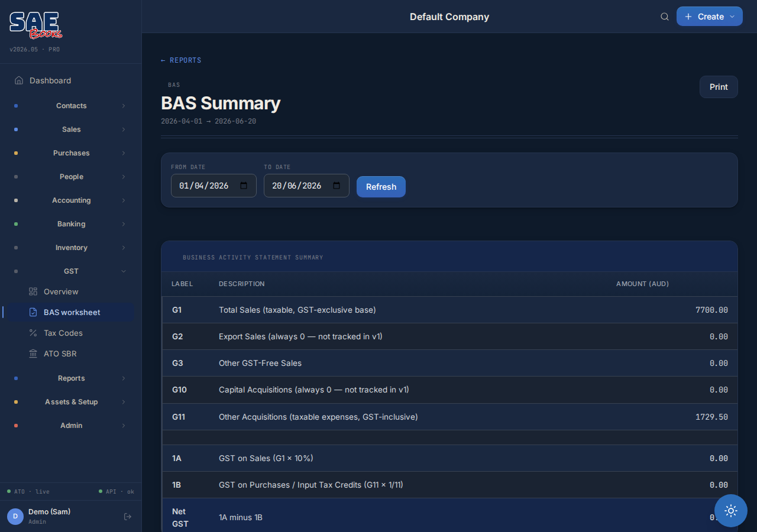Click the ATO SBR bank icon
Image resolution: width=757 pixels, height=532 pixels.
pos(33,353)
